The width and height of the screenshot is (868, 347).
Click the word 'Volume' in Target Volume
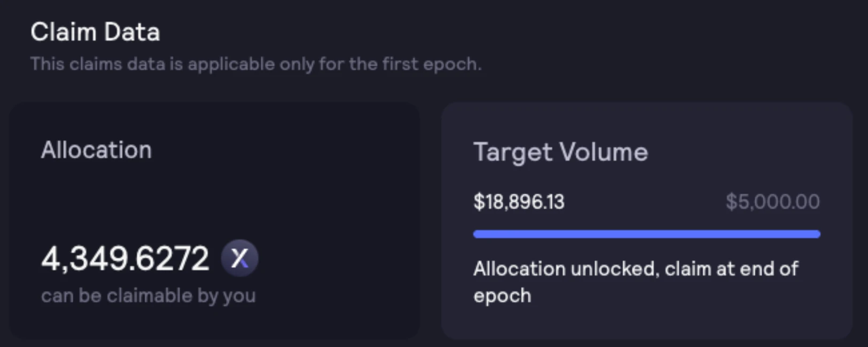[x=604, y=153]
